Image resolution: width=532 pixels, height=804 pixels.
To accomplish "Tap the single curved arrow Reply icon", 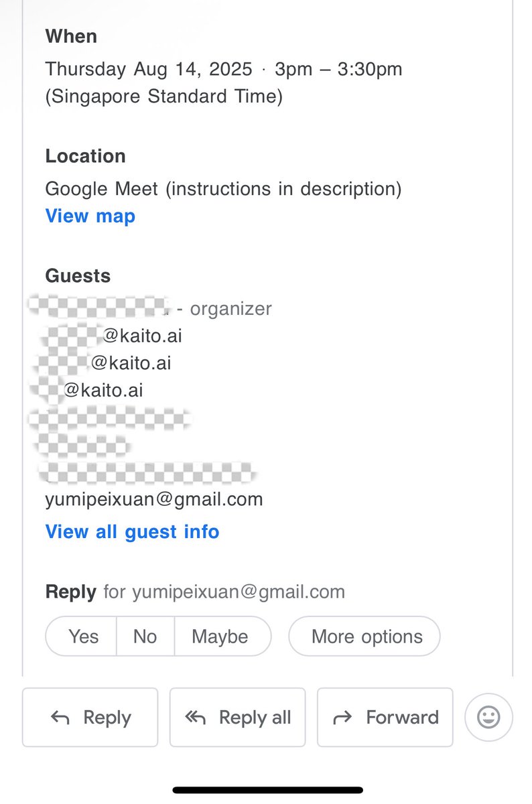I will click(60, 718).
